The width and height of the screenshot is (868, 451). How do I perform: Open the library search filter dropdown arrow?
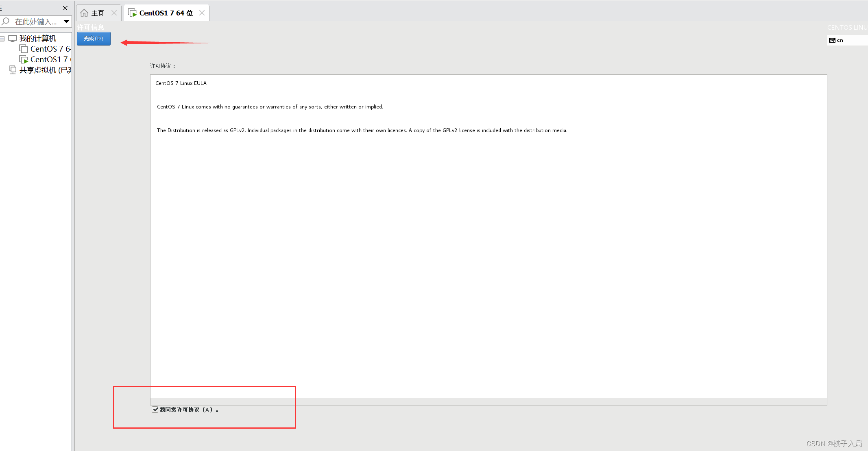(x=66, y=21)
